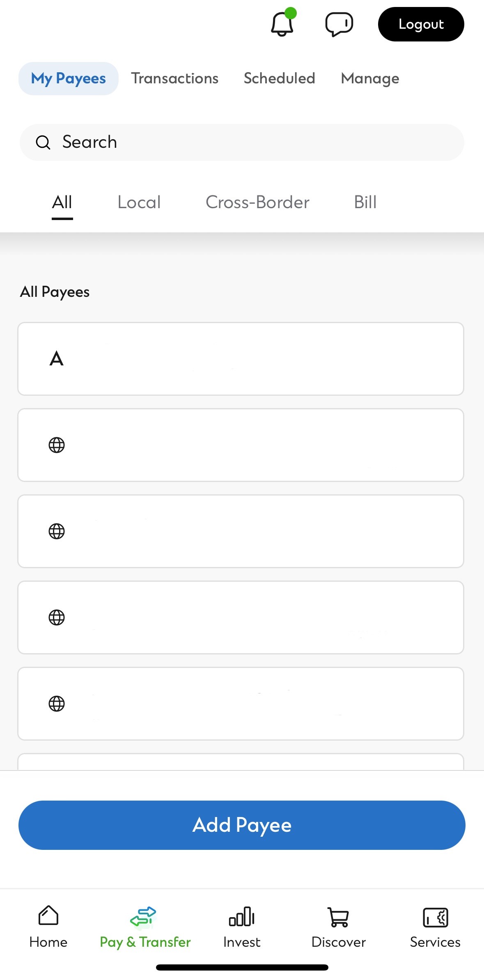This screenshot has width=484, height=980.
Task: Select the Cross-Border filter
Action: click(x=257, y=202)
